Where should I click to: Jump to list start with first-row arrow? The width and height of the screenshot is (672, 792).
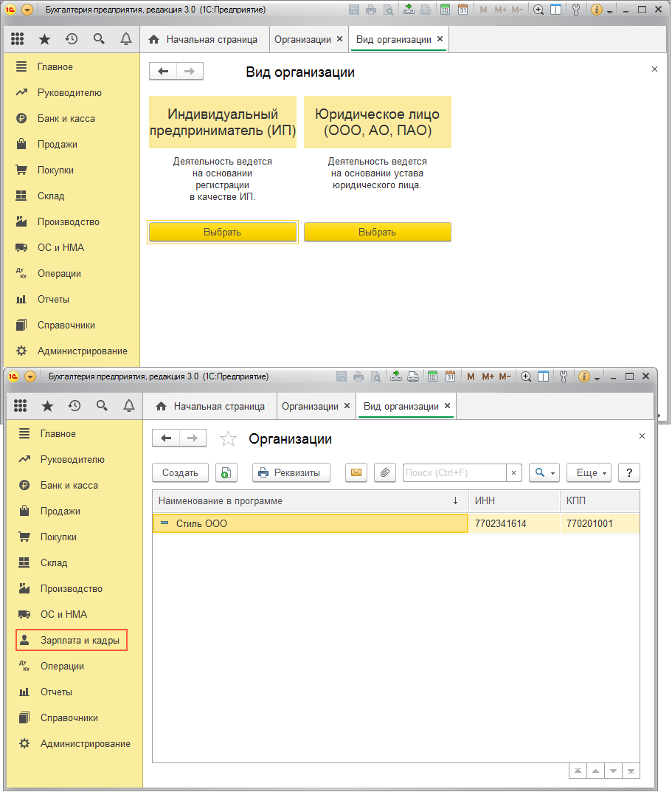click(578, 771)
